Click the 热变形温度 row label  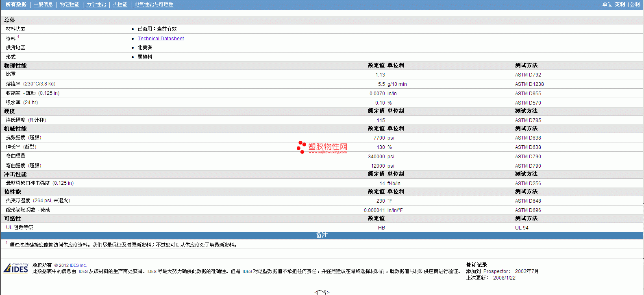[x=38, y=201]
